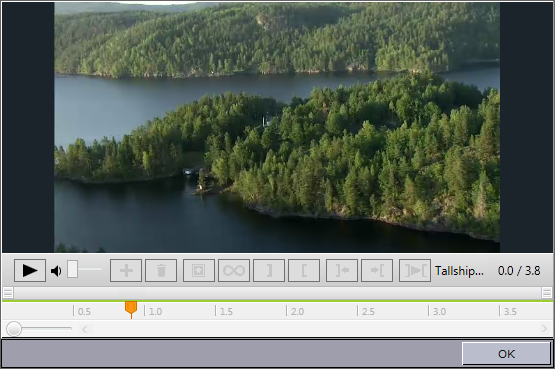The height and width of the screenshot is (369, 555).
Task: Click the star snapshot frame button
Action: (199, 271)
